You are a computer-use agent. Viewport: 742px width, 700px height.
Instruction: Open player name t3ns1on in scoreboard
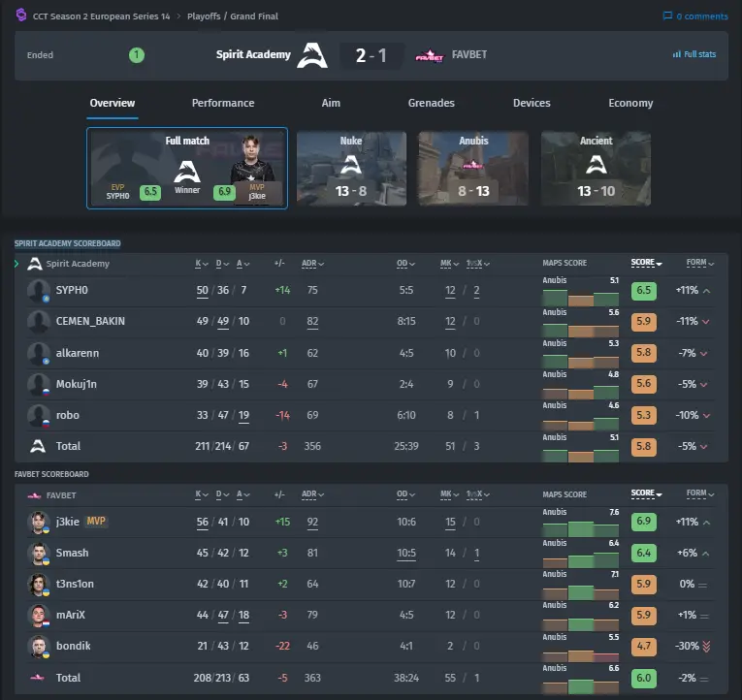tap(75, 584)
